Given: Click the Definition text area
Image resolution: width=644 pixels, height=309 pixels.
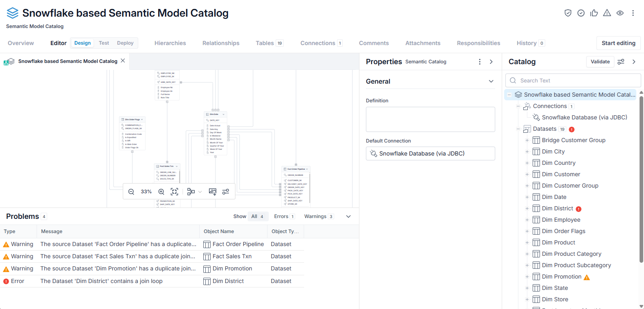Looking at the screenshot, I should tap(430, 119).
